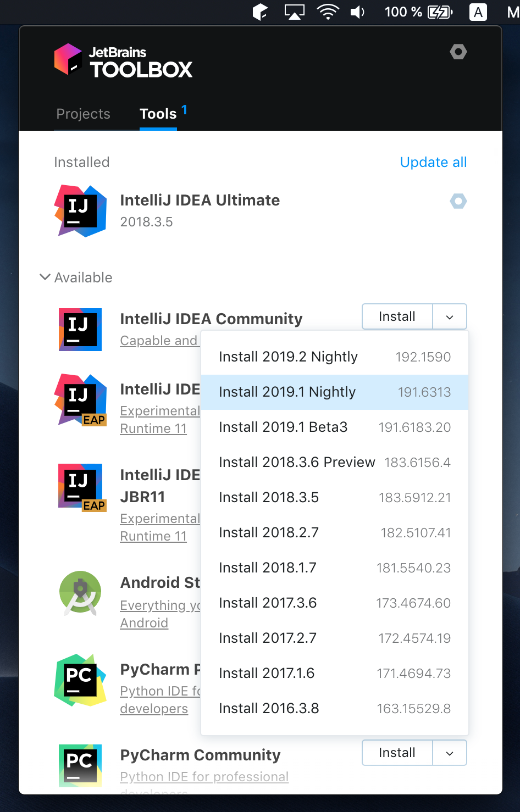Open the 'Capable and' description link

coord(159,341)
